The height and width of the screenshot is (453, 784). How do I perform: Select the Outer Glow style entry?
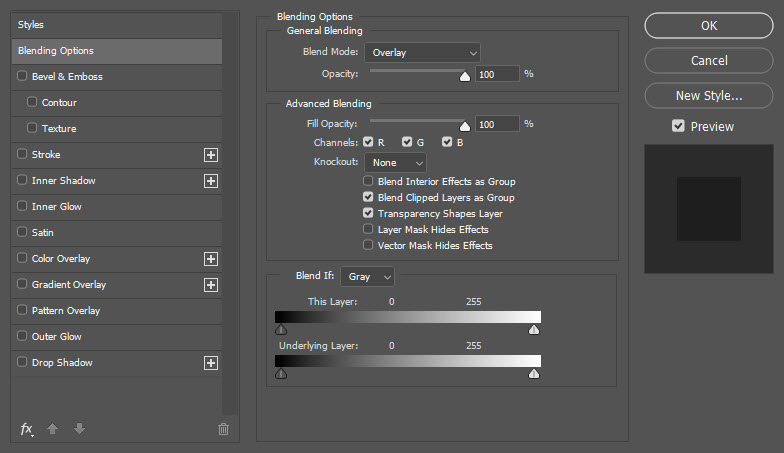[56, 337]
